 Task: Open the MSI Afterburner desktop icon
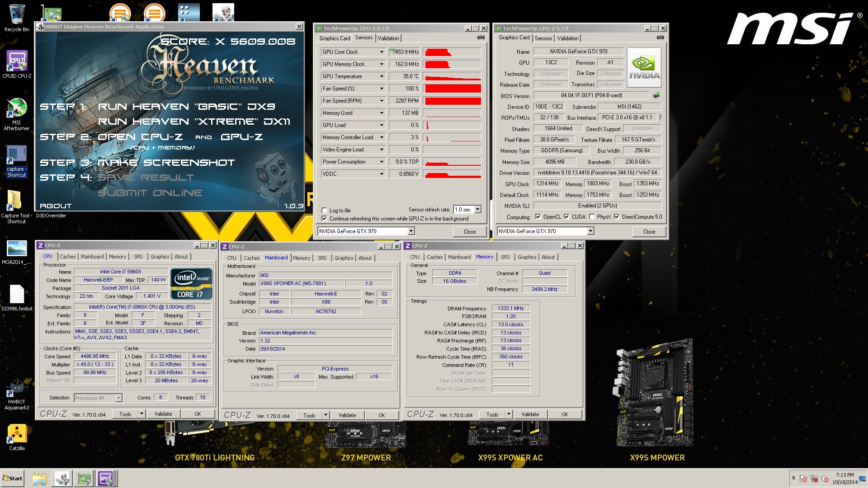pyautogui.click(x=17, y=114)
